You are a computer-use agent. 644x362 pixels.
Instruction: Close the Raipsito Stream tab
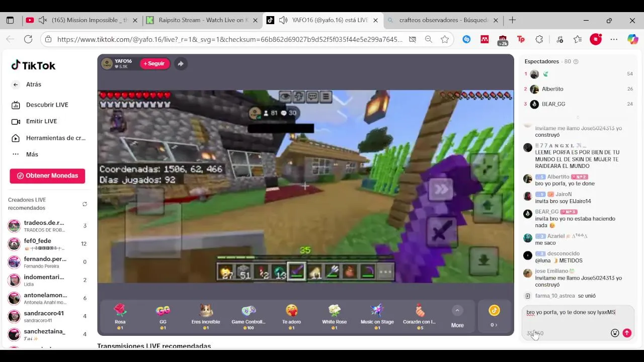click(255, 20)
